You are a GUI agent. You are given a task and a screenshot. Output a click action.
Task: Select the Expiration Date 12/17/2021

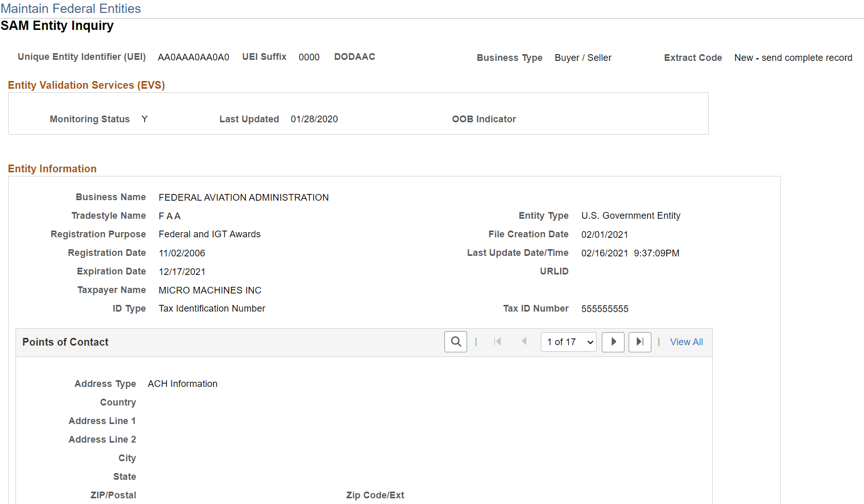[x=182, y=271]
